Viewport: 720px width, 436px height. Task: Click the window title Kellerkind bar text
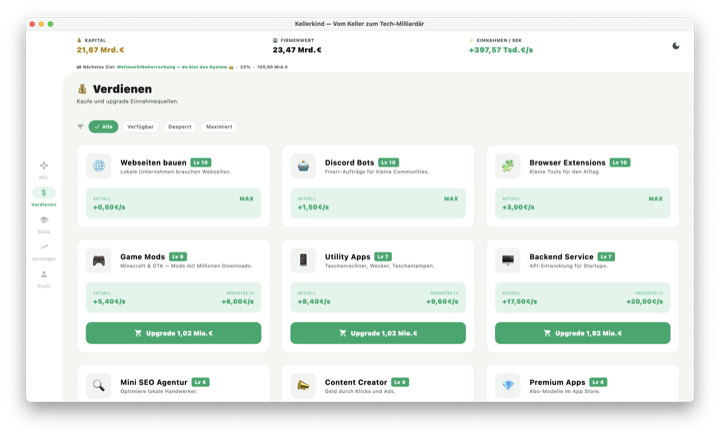pyautogui.click(x=359, y=24)
